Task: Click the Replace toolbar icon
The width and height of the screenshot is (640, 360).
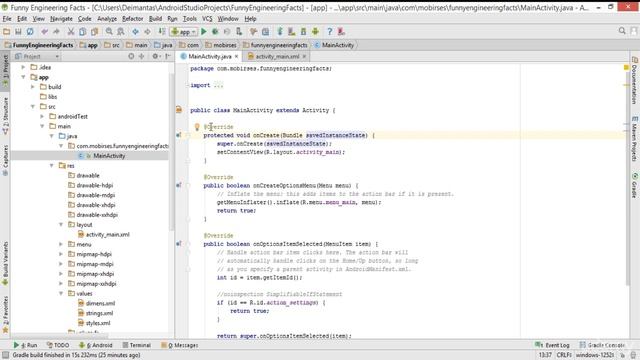Action: pos(121,31)
